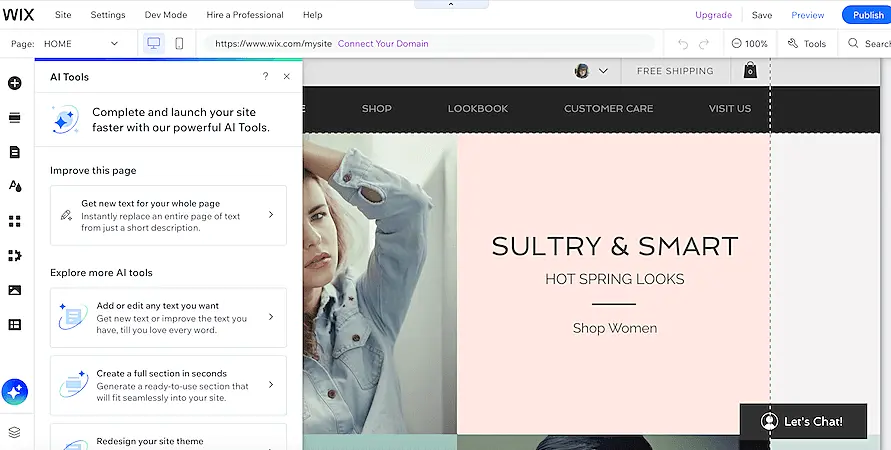
Task: Open the Add Section icon in sidebar
Action: (15, 118)
